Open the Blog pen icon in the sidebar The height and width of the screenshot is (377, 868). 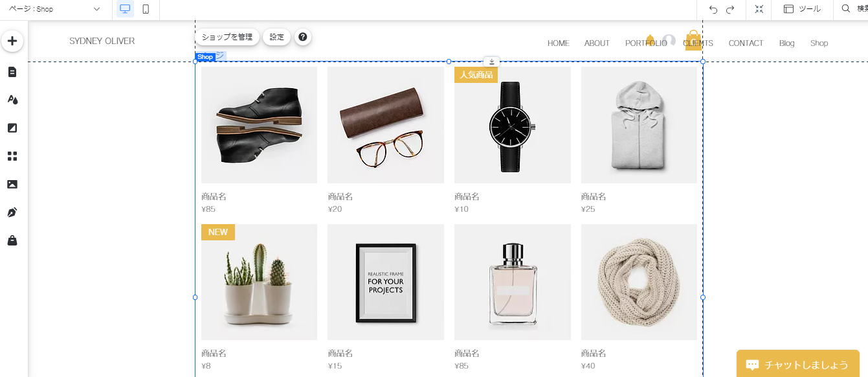[12, 212]
